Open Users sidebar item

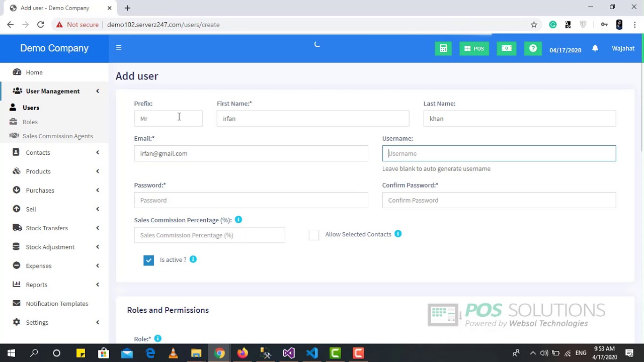point(31,108)
